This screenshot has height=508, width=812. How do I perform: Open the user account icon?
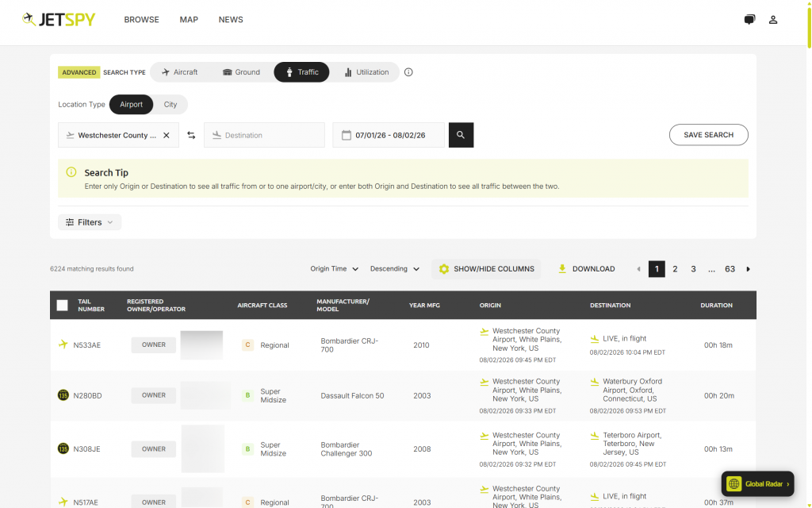pos(772,20)
